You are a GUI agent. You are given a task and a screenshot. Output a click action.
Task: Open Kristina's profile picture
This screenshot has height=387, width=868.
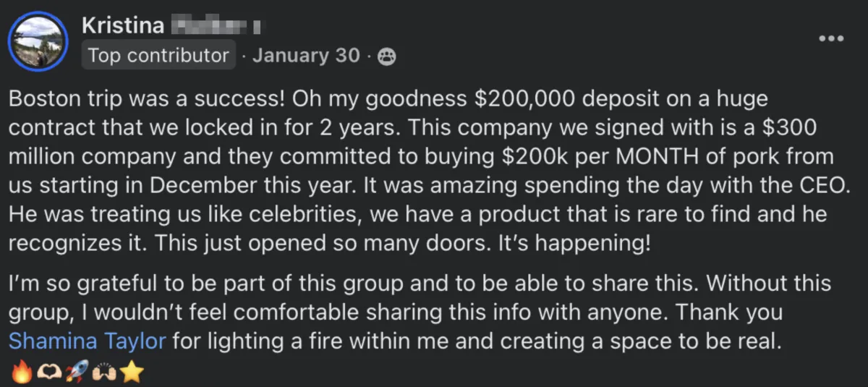[x=37, y=41]
